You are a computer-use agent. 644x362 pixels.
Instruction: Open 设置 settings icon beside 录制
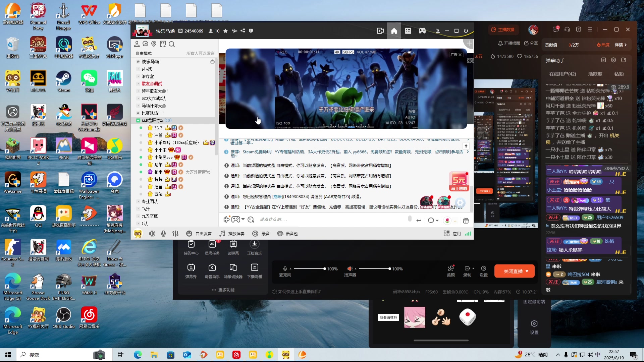coord(484,271)
